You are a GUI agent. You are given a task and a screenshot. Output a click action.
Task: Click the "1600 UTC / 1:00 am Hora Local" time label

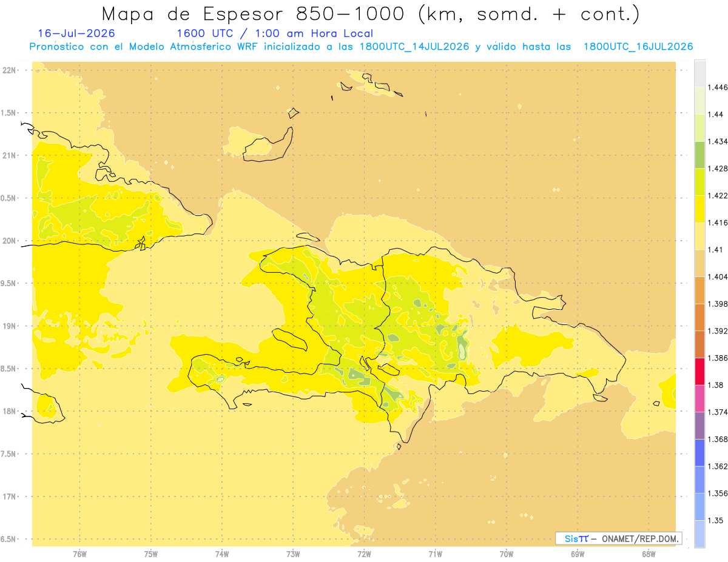(275, 33)
